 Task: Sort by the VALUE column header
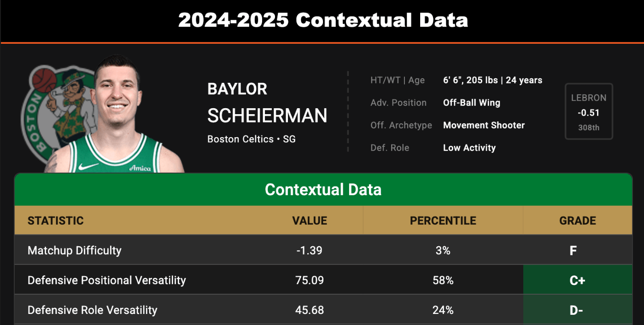(x=310, y=221)
